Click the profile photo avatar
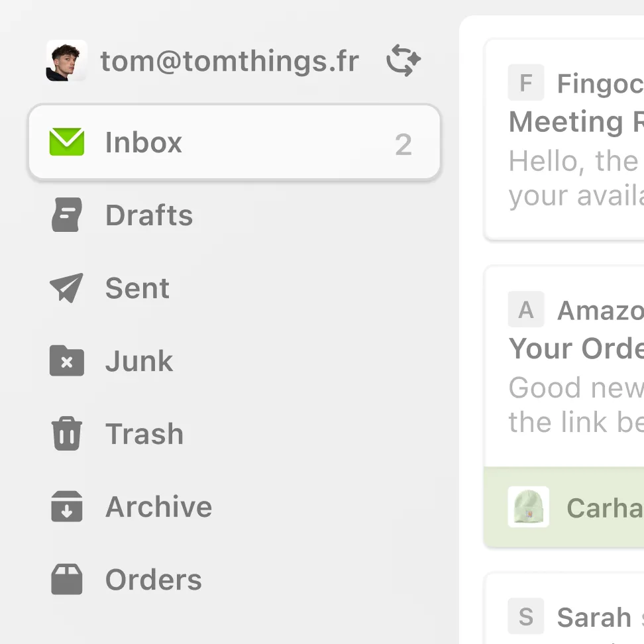Viewport: 644px width, 644px height. 67,61
